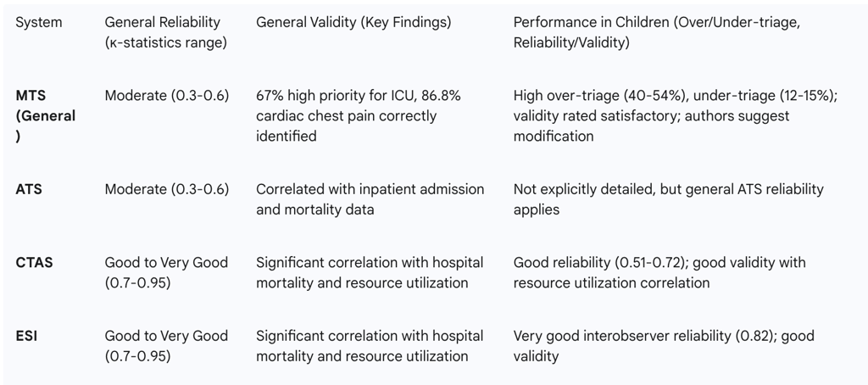868x385 pixels.
Task: Click the CTAS hospital mortality correlation cell
Action: tap(370, 272)
